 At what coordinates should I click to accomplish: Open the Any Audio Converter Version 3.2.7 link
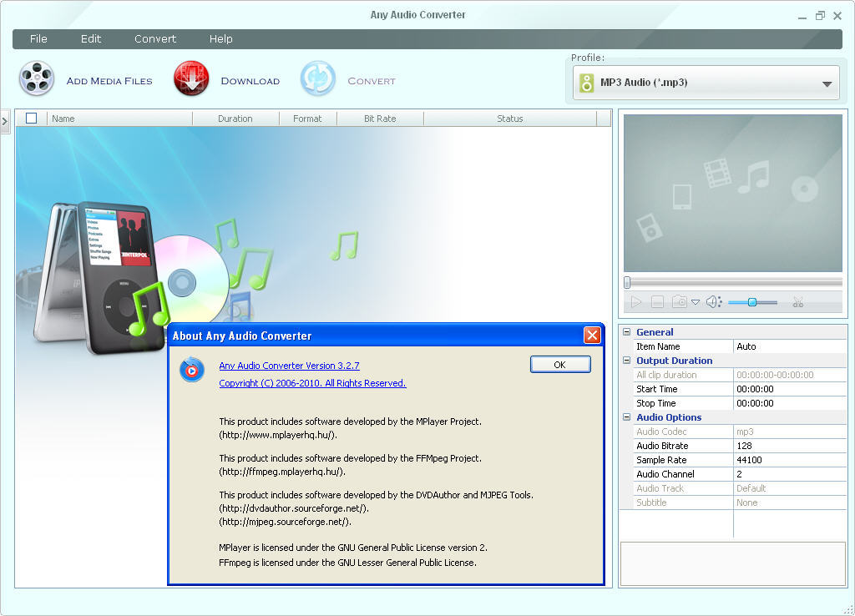point(289,366)
